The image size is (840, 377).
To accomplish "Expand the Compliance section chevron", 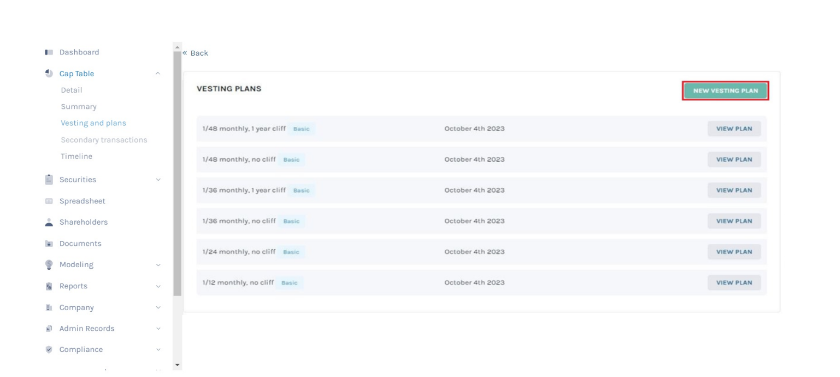I will [158, 350].
